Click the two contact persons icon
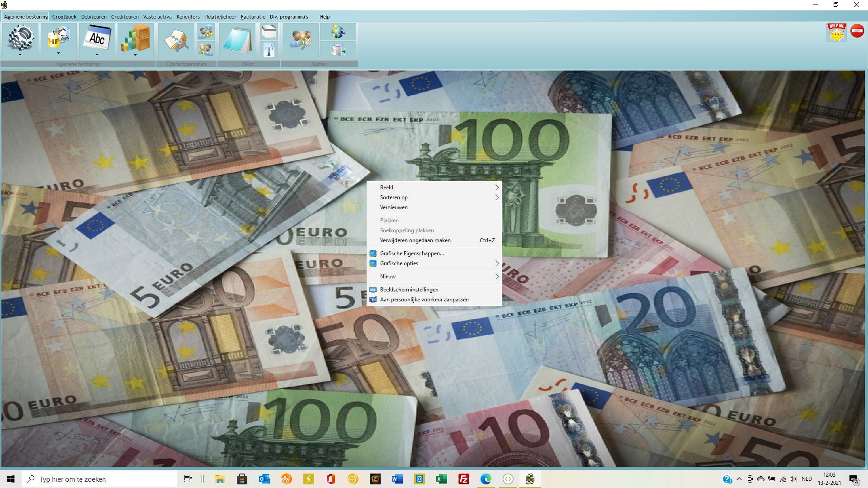 click(206, 49)
